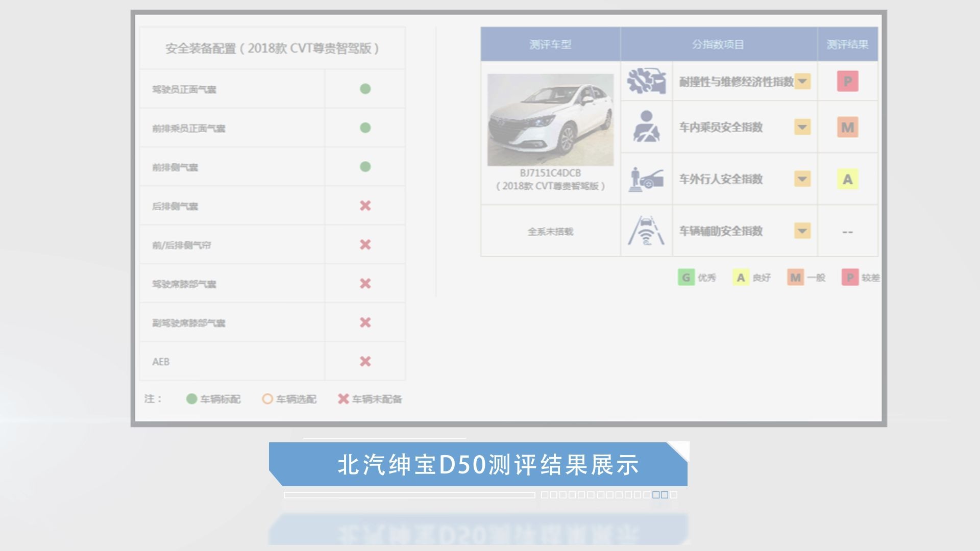Screen dimensions: 980x551
Task: Click the 前/后排侧气帘 row label
Action: click(181, 245)
